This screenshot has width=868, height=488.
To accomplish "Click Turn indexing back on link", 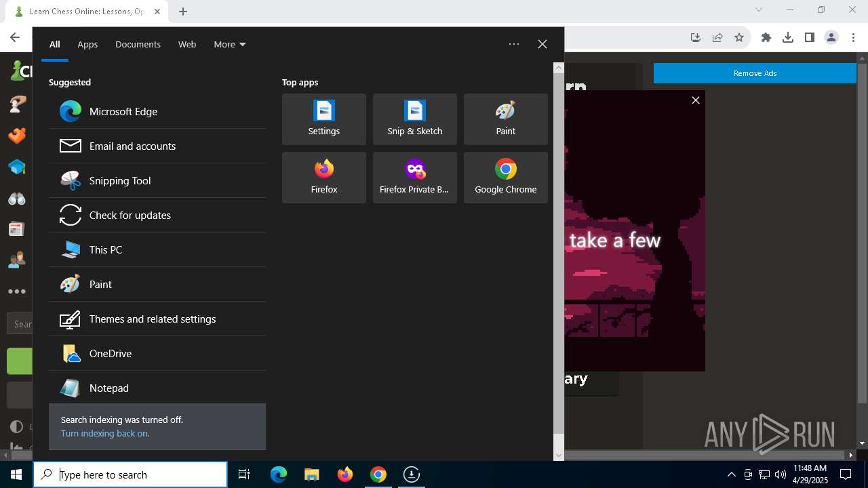I will (105, 433).
